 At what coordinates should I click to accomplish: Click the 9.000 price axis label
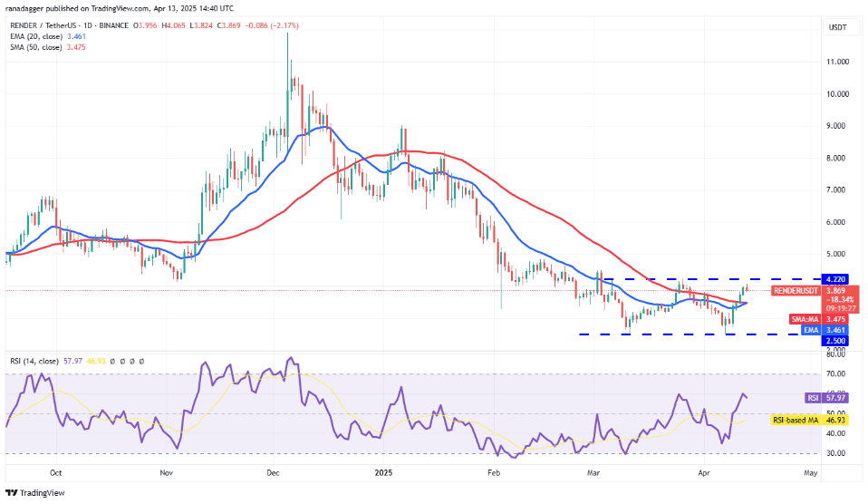(836, 126)
